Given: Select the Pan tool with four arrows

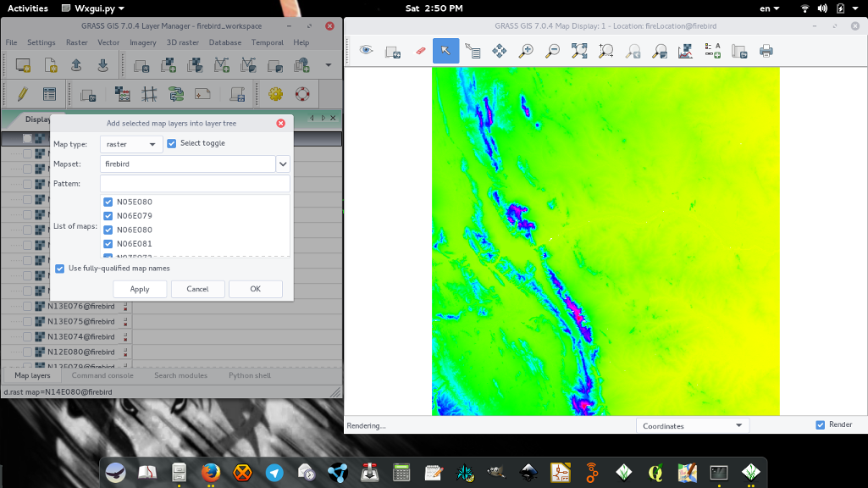Looking at the screenshot, I should click(x=500, y=51).
